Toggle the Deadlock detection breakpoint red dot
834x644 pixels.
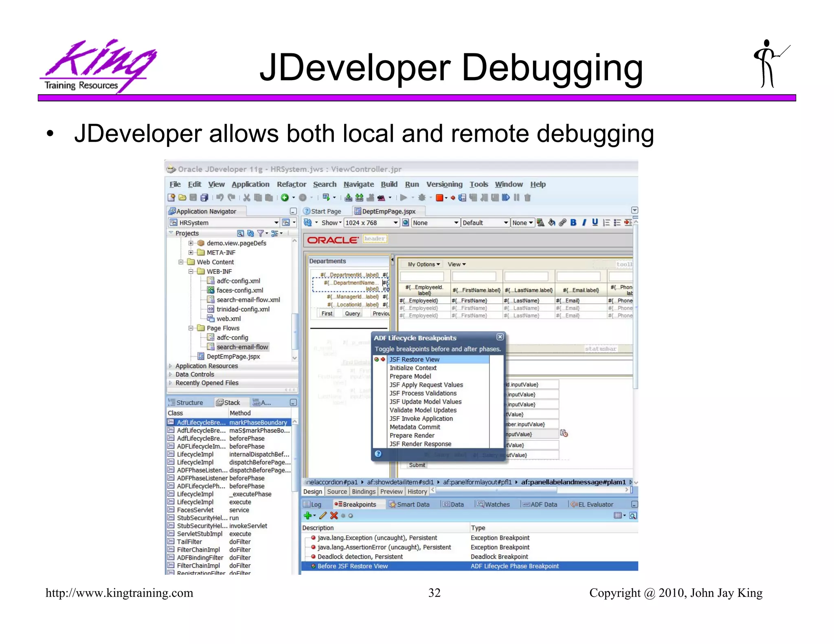(313, 556)
